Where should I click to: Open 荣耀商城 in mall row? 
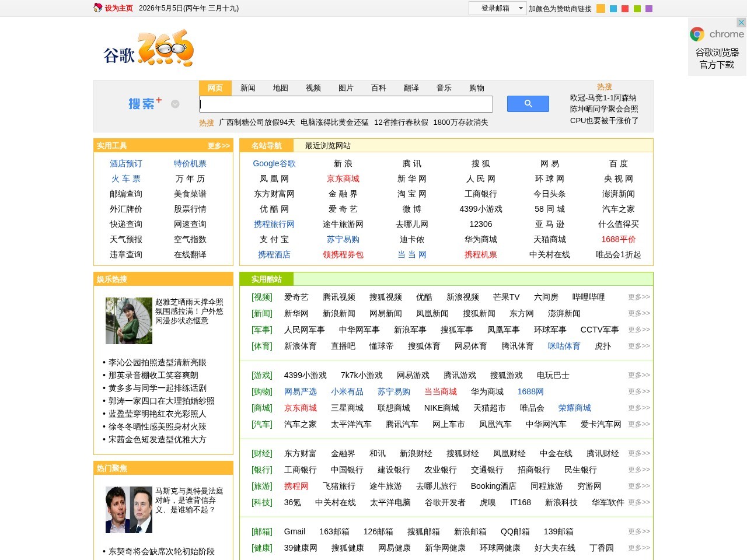click(575, 408)
